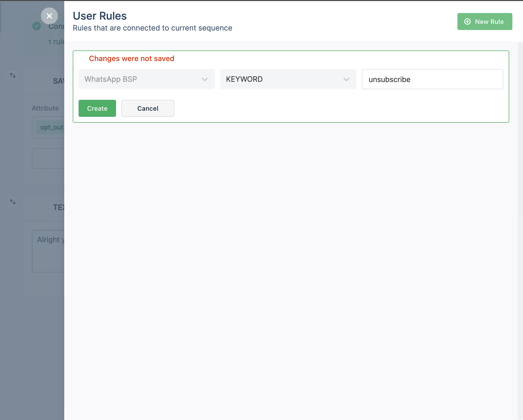Click the upper reorder arrows icon
The width and height of the screenshot is (523, 420).
tap(13, 75)
